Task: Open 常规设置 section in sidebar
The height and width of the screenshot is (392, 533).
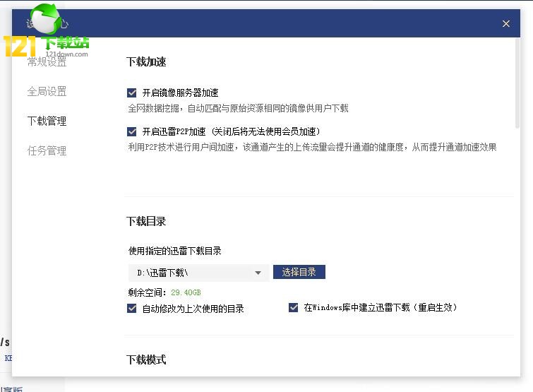Action: [47, 62]
